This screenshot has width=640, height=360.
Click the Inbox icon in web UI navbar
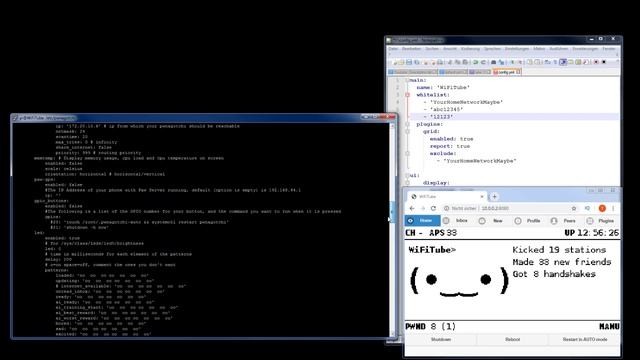point(446,220)
